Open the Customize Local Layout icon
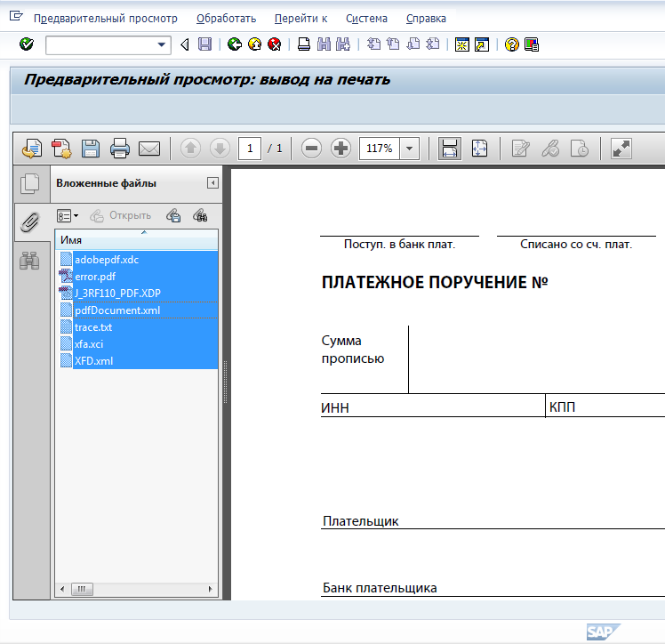 click(x=532, y=44)
